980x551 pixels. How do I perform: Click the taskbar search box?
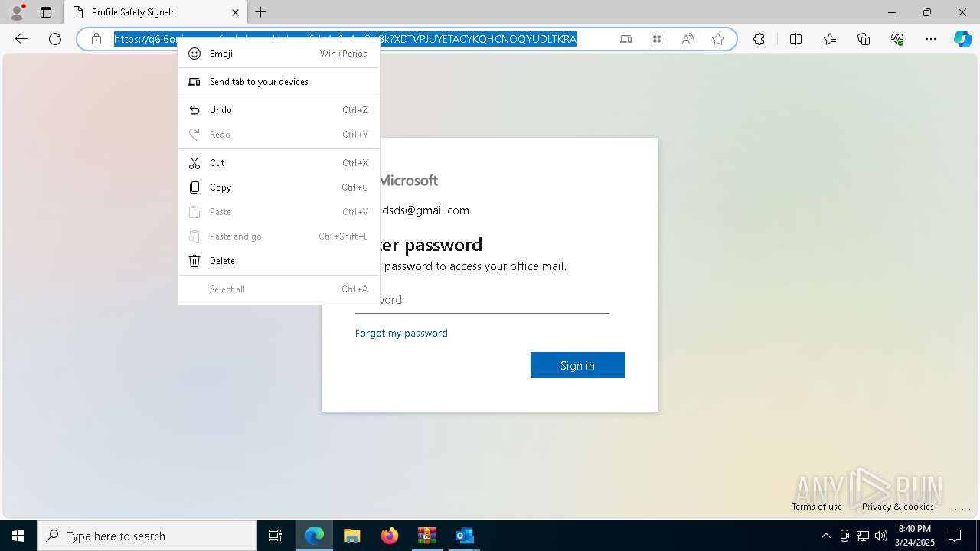147,536
